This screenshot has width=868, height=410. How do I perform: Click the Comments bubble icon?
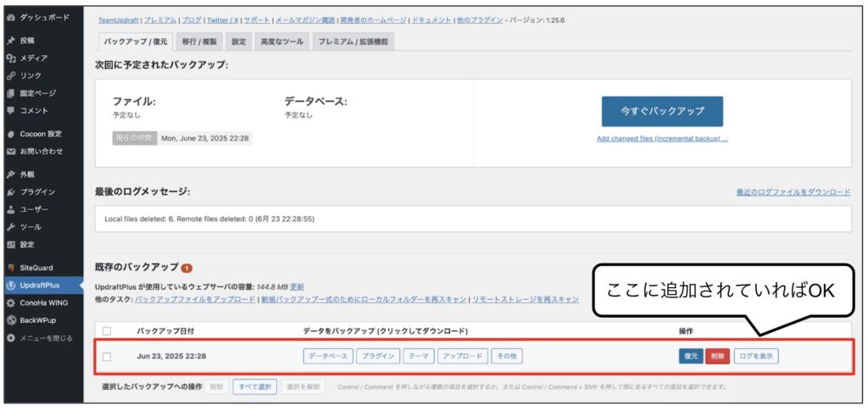pos(10,110)
